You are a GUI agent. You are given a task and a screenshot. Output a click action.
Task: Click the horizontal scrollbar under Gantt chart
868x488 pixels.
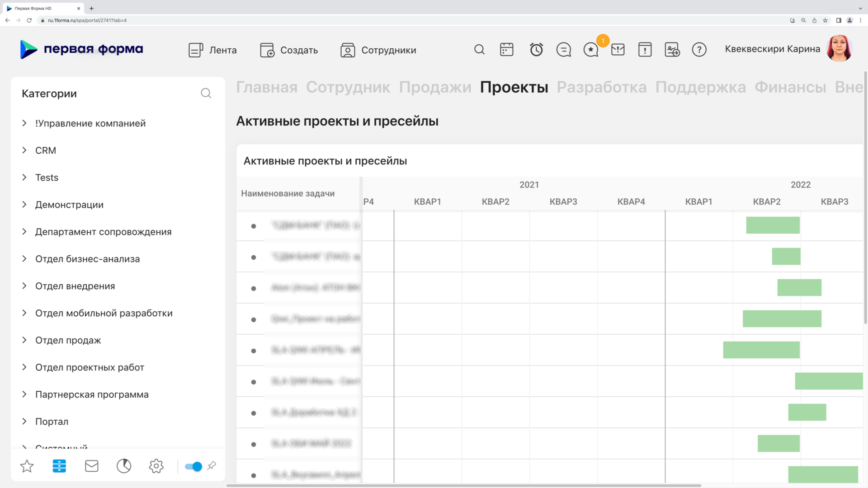tap(463, 485)
